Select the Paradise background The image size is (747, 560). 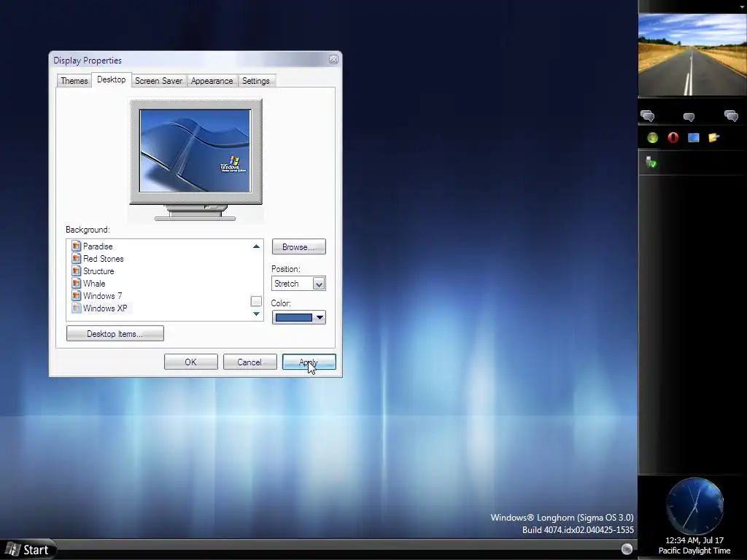(x=98, y=246)
